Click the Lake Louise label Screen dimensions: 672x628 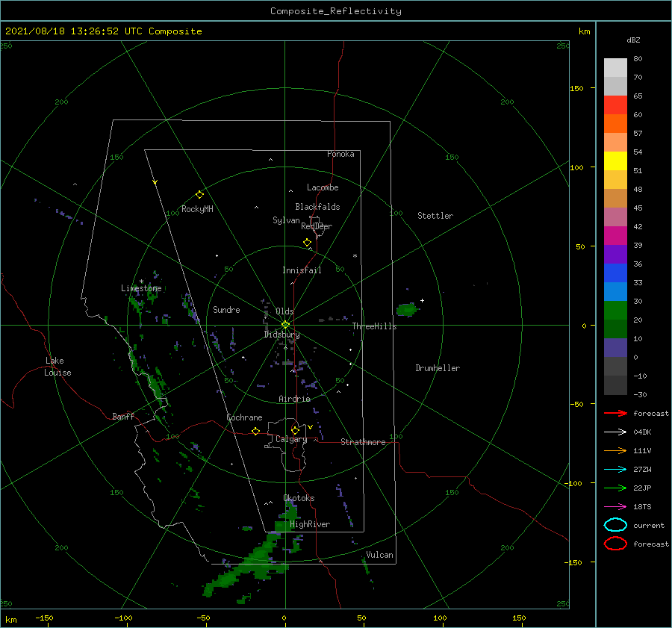coord(58,367)
